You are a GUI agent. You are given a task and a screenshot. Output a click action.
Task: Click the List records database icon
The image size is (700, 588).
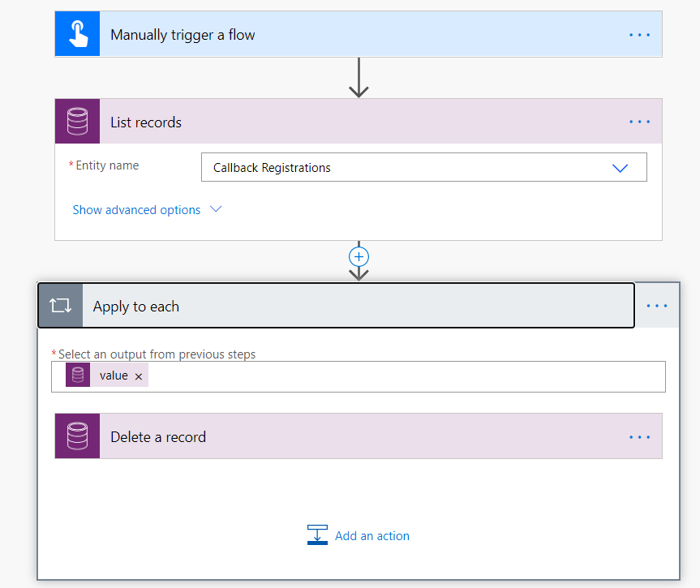tap(77, 122)
